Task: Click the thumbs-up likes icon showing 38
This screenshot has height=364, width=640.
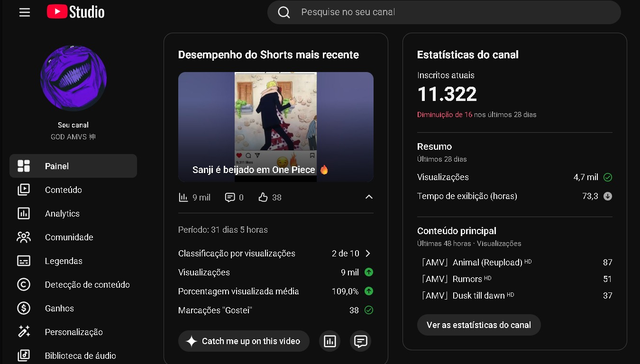Action: pyautogui.click(x=263, y=197)
